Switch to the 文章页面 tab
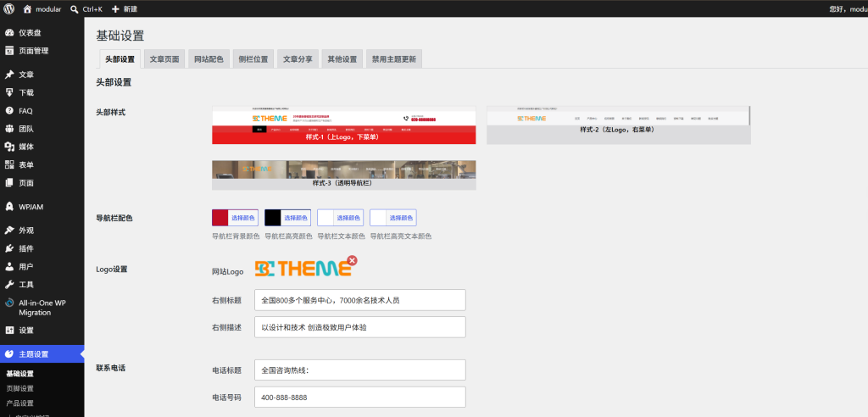868x417 pixels. (x=164, y=59)
